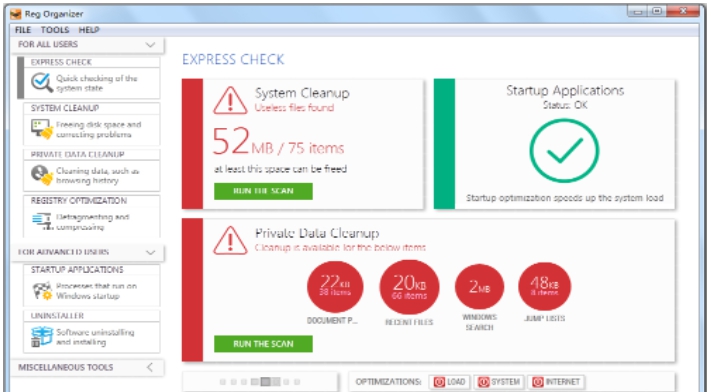Click the Uninstaller sidebar icon

(42, 337)
